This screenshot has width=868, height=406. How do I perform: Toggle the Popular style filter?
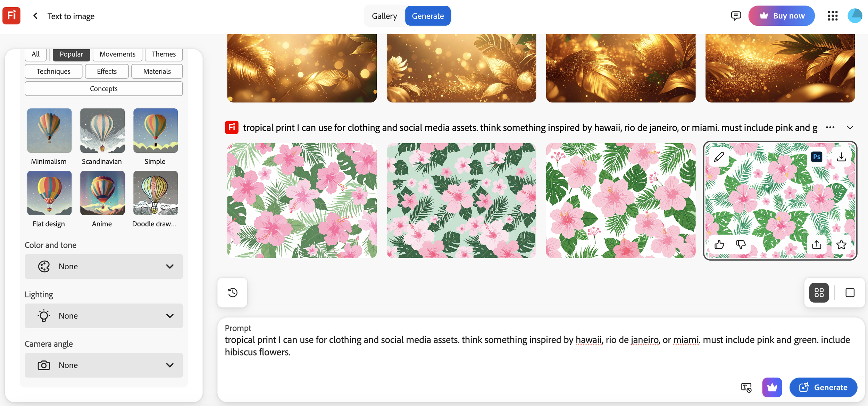(x=72, y=54)
